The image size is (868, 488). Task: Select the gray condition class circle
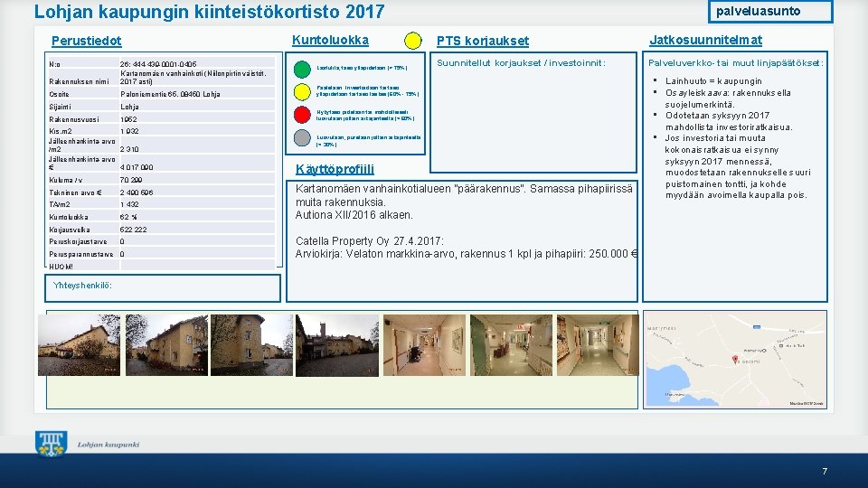click(x=302, y=137)
